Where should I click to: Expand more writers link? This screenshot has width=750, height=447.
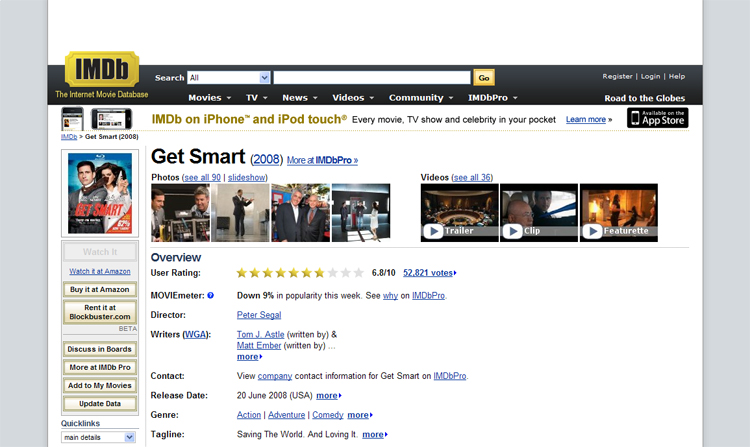pos(250,357)
